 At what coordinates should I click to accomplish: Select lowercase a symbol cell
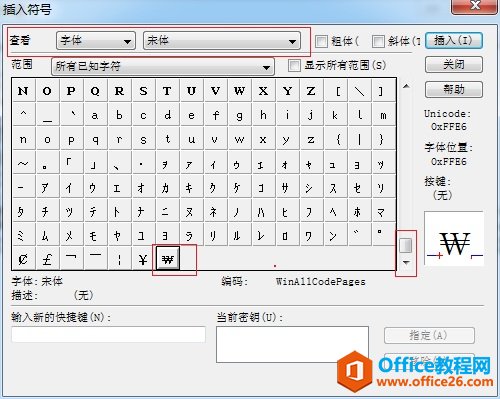[96, 115]
